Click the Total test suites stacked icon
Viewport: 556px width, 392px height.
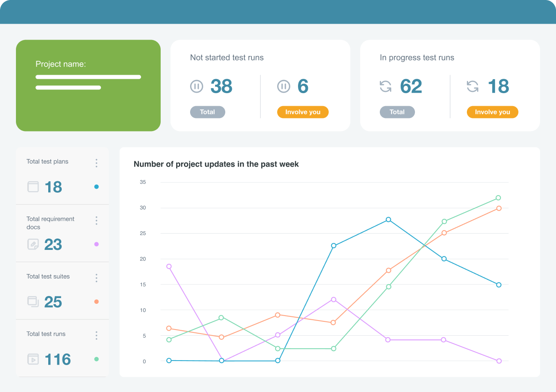pos(33,302)
